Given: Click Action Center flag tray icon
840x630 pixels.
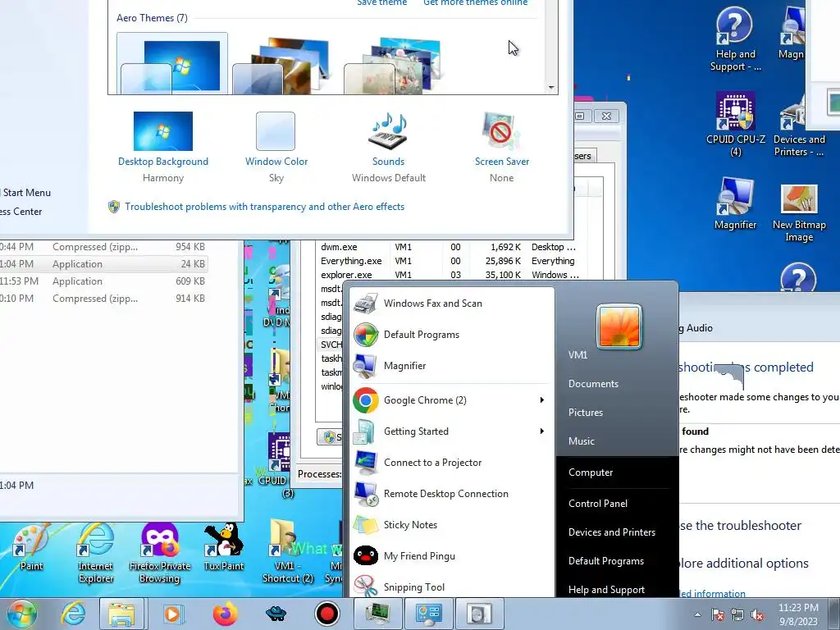Looking at the screenshot, I should point(718,615).
